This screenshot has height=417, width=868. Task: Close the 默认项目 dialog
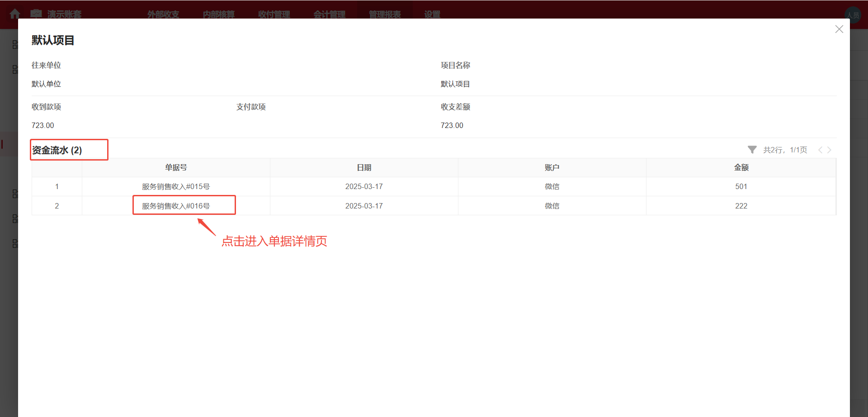839,29
